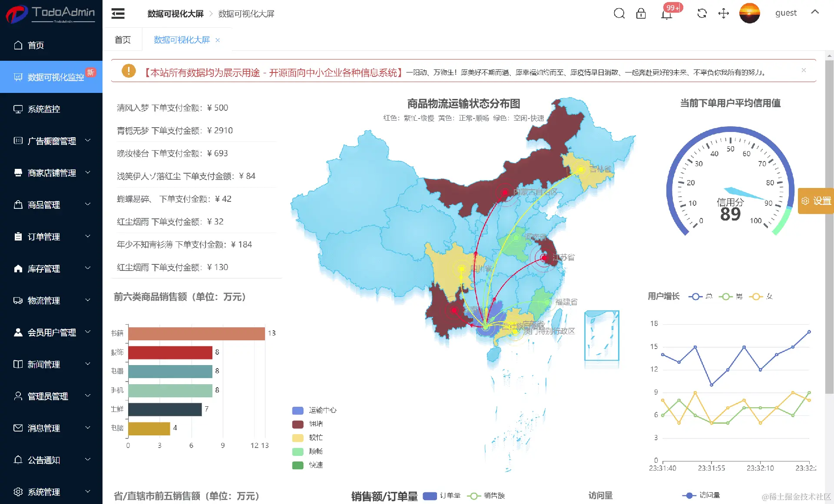Switch to the 首页 tab
Image resolution: width=834 pixels, height=504 pixels.
pos(122,40)
